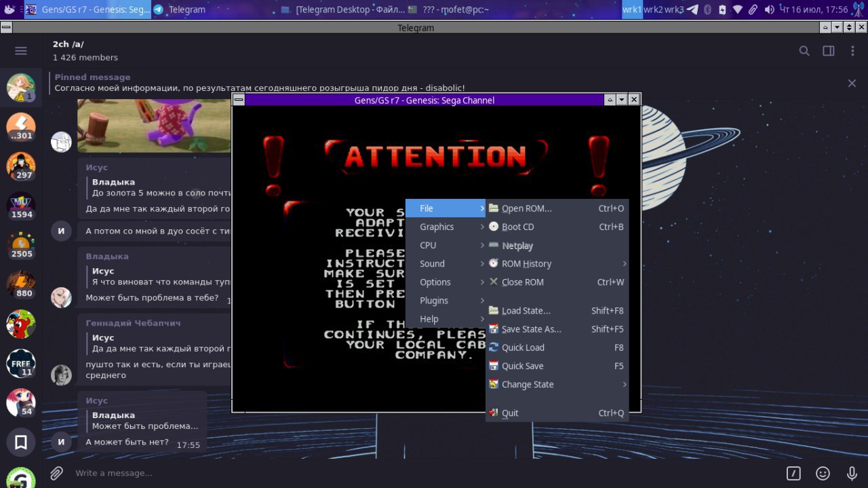Viewport: 868px width, 488px height.
Task: Toggle Telegram's right info side panel
Action: click(828, 51)
